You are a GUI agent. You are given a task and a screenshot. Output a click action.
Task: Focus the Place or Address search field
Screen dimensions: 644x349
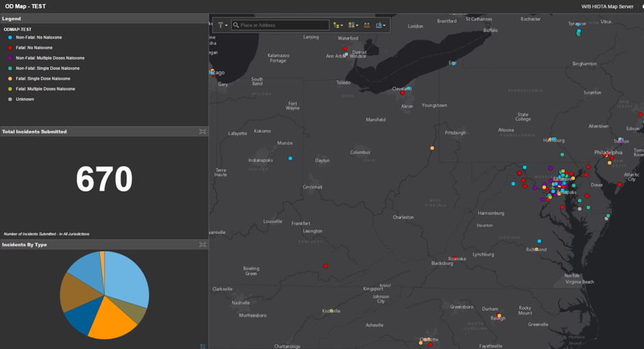pyautogui.click(x=280, y=25)
